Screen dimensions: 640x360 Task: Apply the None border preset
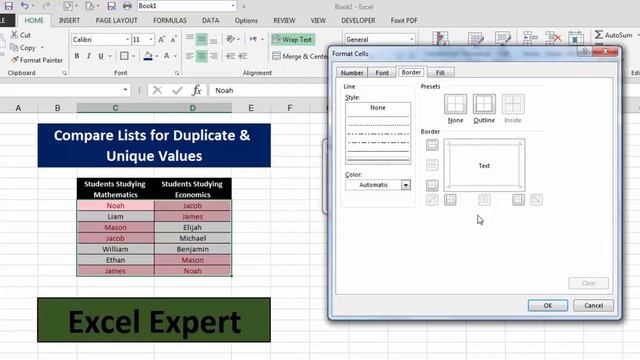[455, 104]
